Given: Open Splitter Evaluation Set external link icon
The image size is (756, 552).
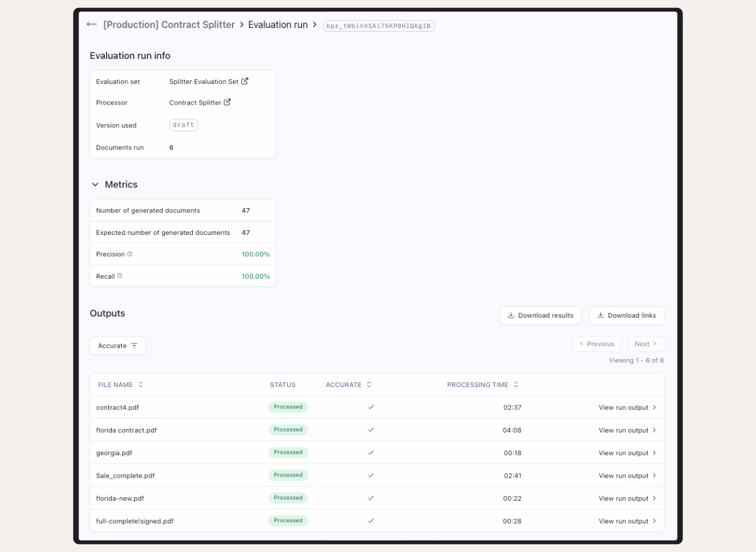Looking at the screenshot, I should [x=245, y=81].
